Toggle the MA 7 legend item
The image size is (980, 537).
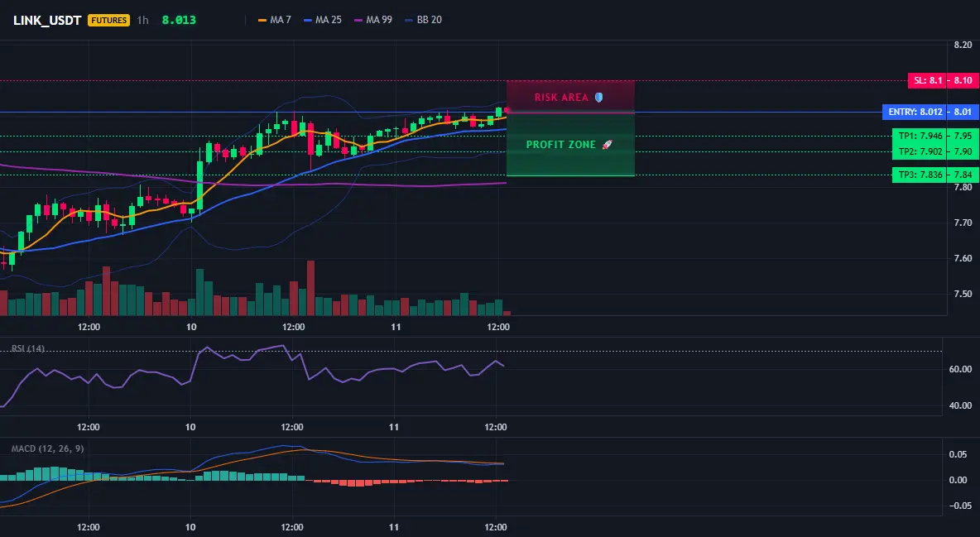click(x=274, y=20)
